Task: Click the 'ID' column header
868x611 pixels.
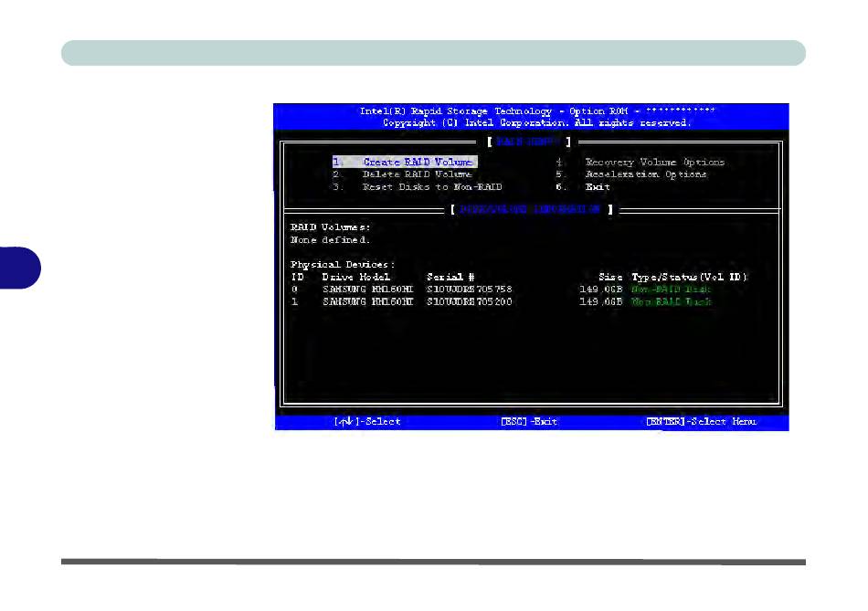Action: pyautogui.click(x=297, y=277)
